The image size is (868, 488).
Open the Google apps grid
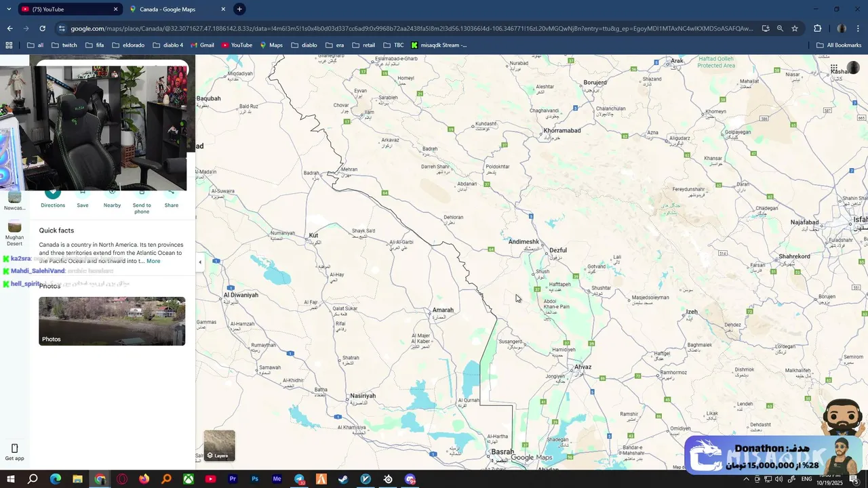834,68
